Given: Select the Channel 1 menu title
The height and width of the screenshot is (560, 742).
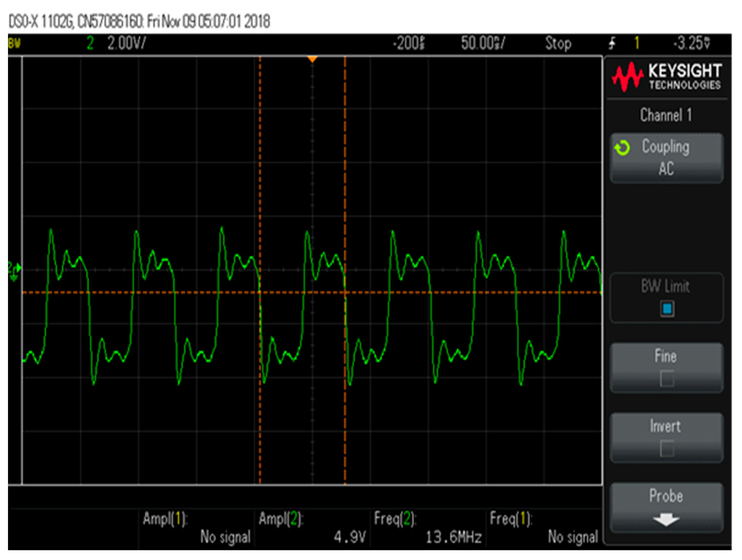Looking at the screenshot, I should (x=666, y=115).
